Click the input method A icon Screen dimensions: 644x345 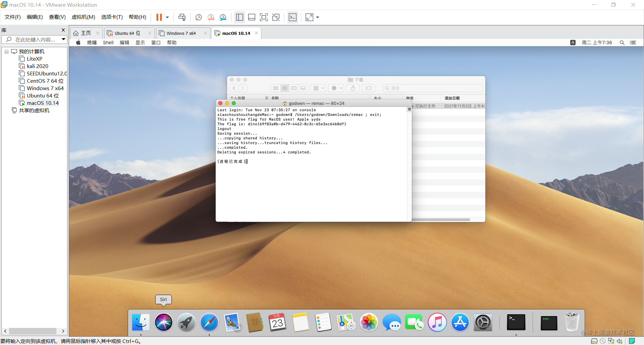click(573, 43)
